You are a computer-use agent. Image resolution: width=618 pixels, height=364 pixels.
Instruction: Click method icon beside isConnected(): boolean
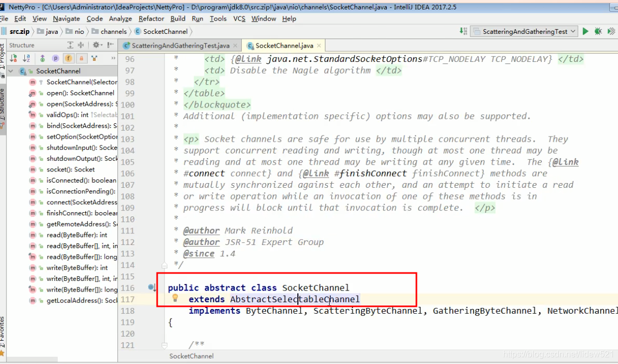point(33,180)
